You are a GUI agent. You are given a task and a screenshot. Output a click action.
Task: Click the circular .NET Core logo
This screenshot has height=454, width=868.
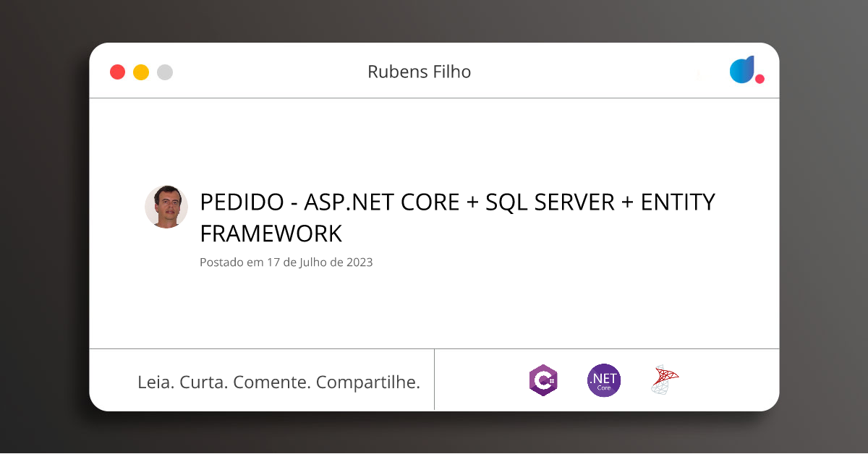coord(603,380)
